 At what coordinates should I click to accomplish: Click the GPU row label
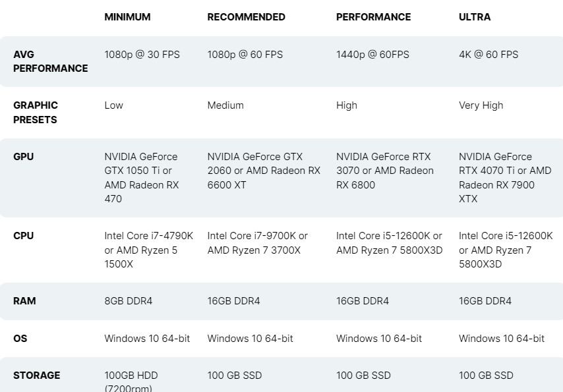coord(23,157)
